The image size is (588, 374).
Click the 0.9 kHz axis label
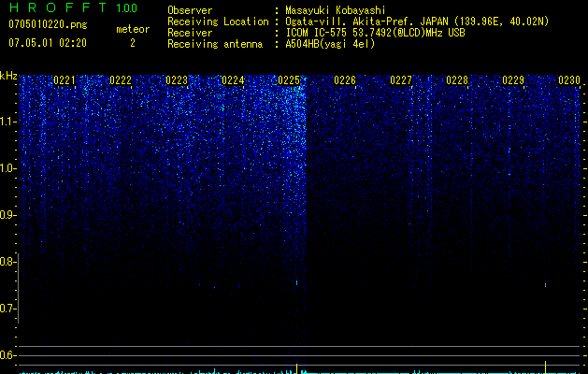pos(7,215)
